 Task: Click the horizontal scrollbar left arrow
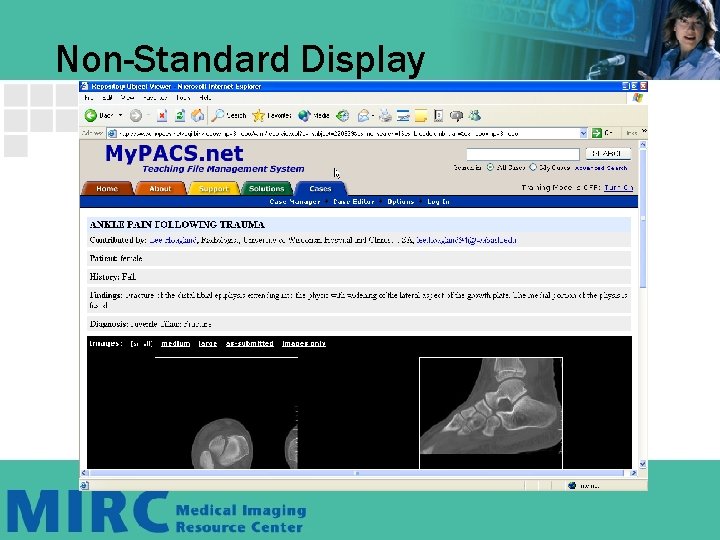[84, 472]
